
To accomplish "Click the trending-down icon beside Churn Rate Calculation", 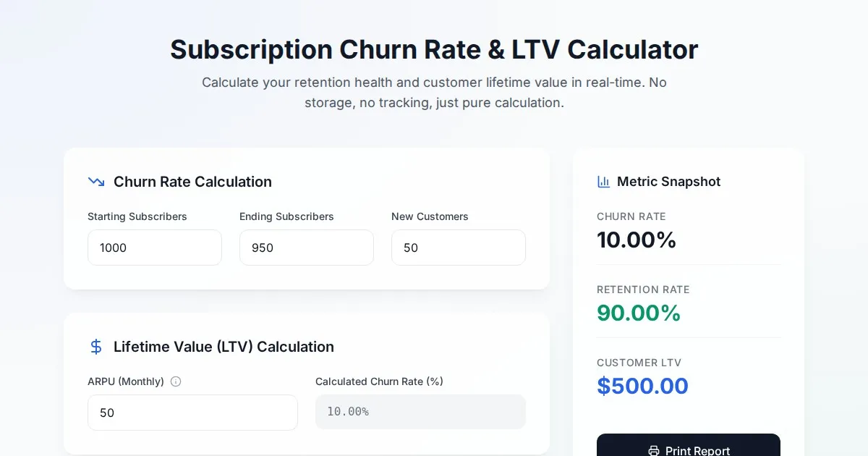I will coord(96,182).
